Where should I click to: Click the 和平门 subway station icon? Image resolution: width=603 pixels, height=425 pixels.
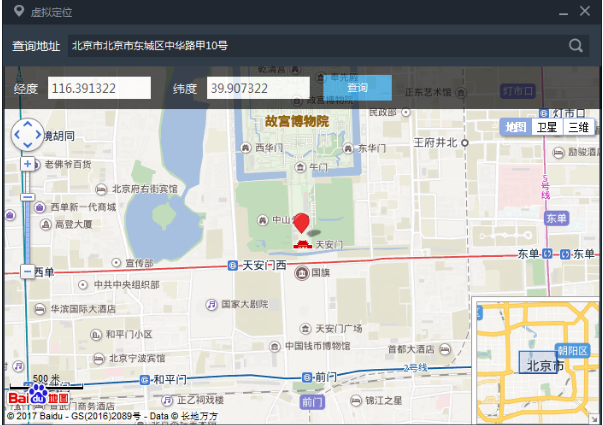click(145, 380)
